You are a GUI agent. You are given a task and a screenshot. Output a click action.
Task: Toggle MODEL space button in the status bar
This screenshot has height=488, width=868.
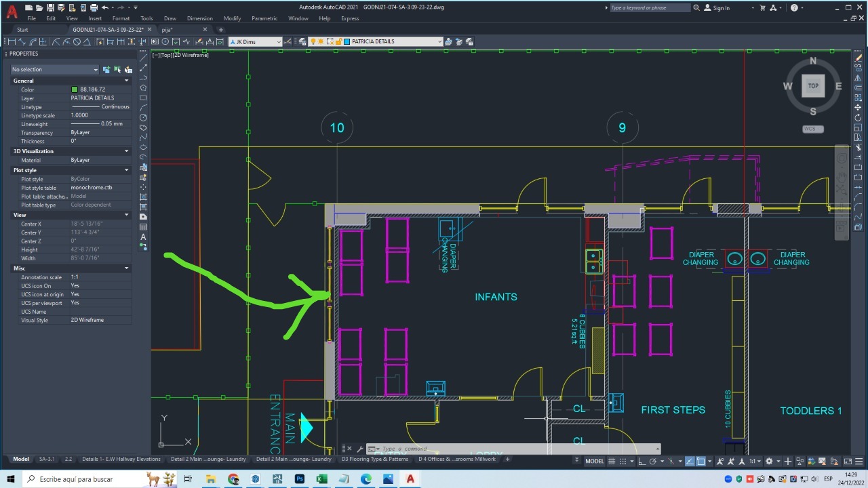595,461
